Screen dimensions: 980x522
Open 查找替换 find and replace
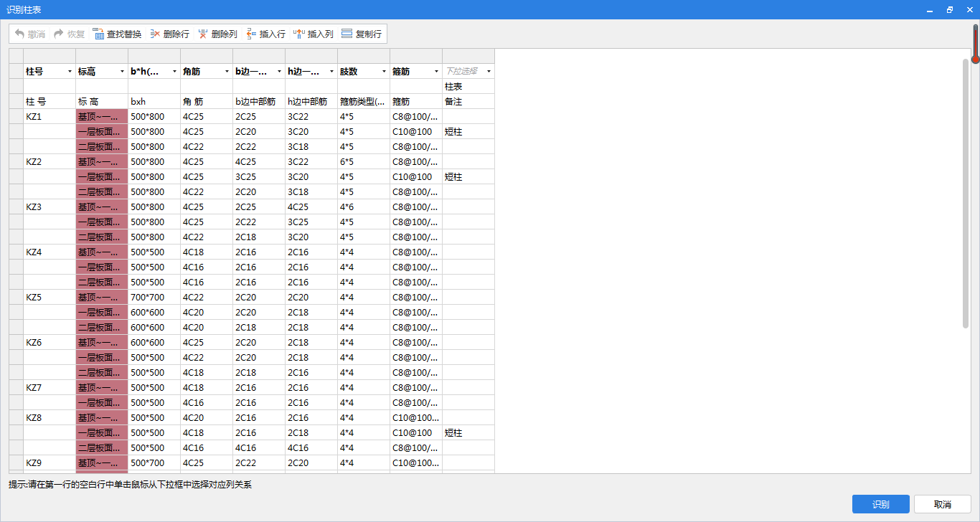tap(117, 34)
